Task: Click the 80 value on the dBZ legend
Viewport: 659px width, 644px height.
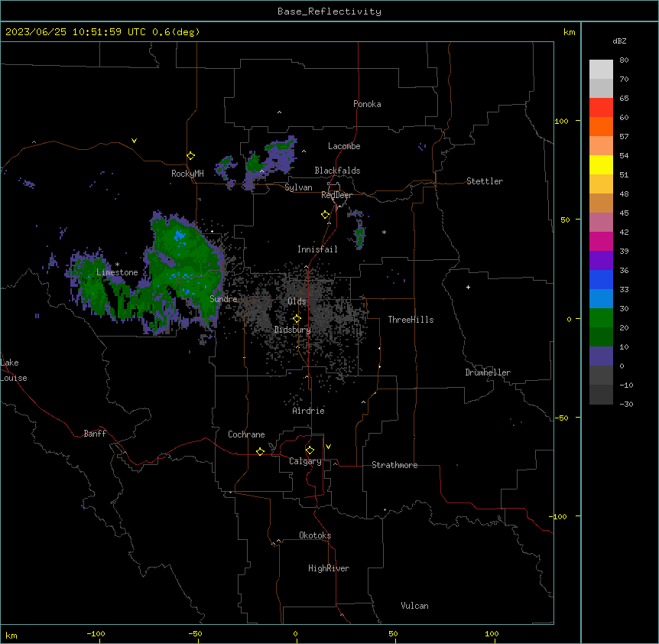Action: [624, 60]
